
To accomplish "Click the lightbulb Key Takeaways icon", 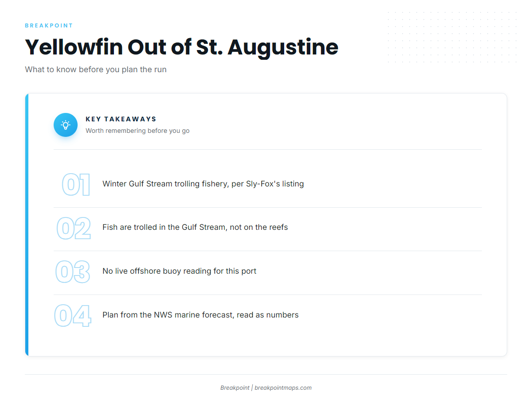I will (x=66, y=125).
